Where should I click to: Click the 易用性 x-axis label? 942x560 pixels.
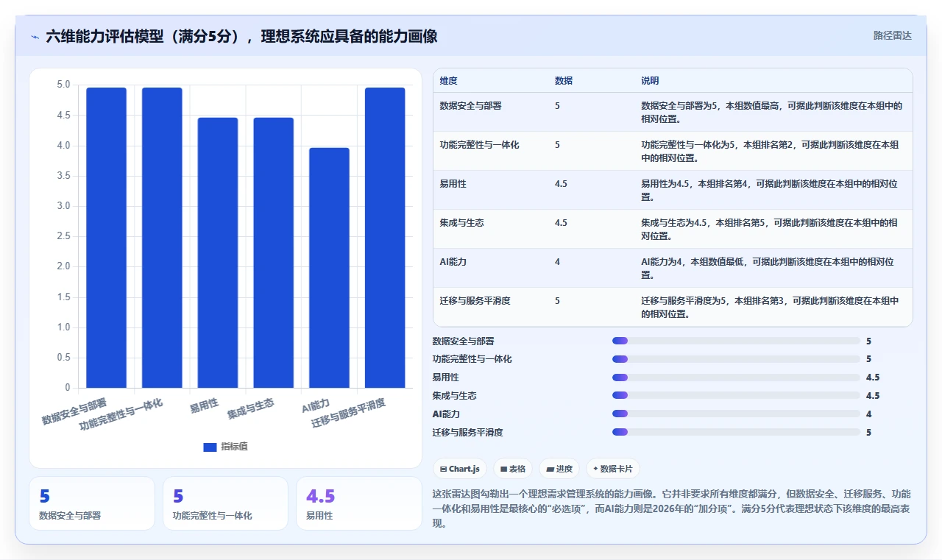204,404
